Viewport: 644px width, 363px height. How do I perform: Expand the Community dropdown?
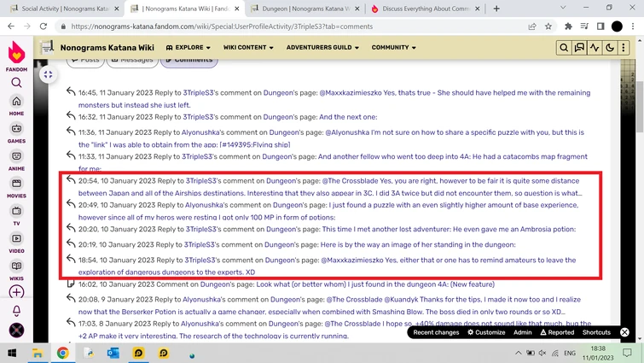[393, 48]
